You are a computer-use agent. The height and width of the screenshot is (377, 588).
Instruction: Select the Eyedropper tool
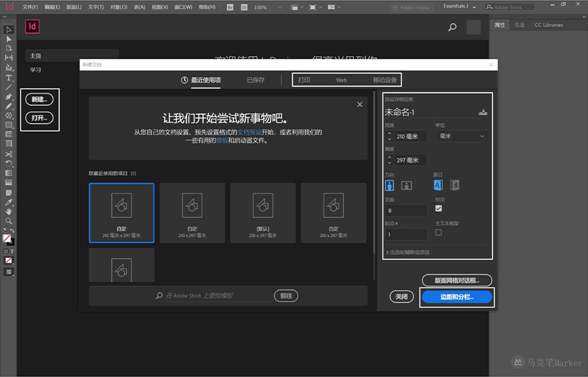tap(9, 202)
